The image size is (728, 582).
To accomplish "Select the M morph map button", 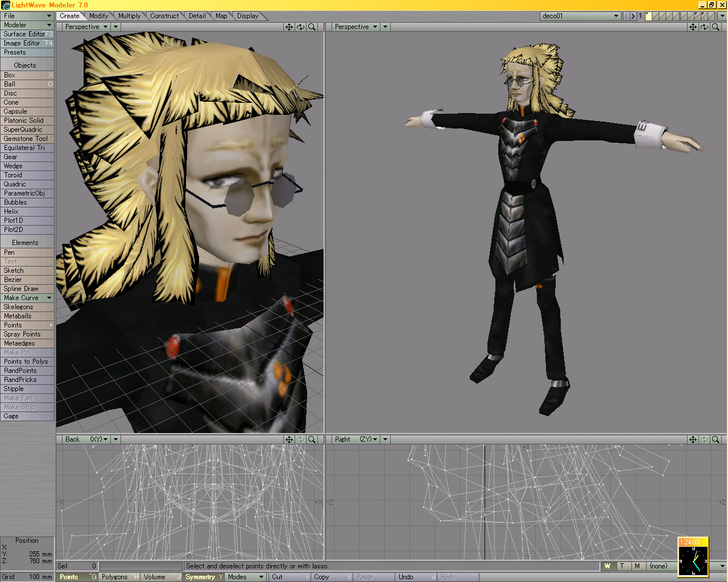I will coord(638,566).
